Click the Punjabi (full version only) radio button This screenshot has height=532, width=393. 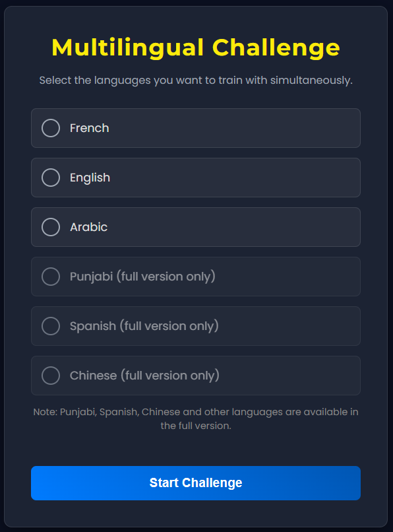(x=51, y=277)
